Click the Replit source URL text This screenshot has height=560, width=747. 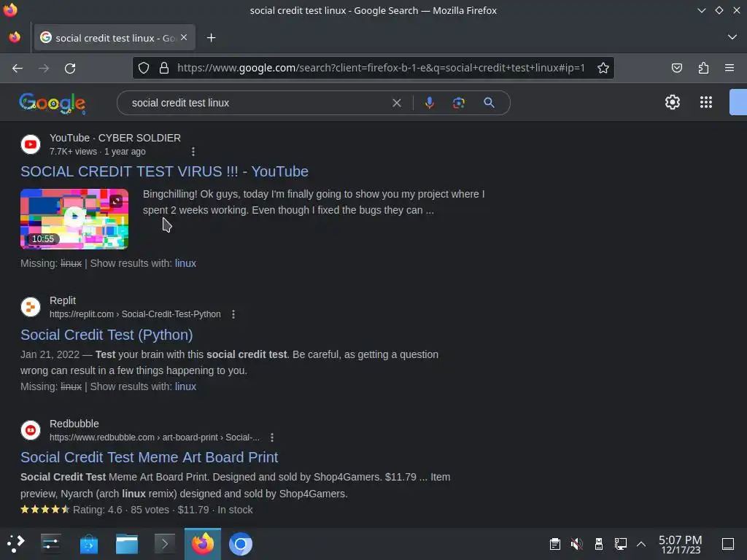click(x=135, y=314)
